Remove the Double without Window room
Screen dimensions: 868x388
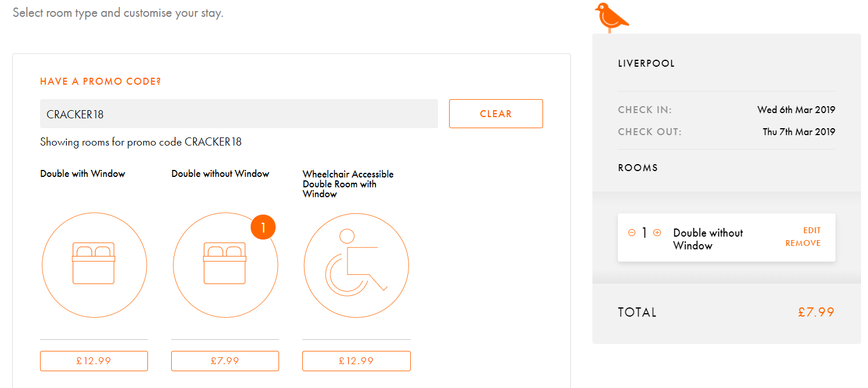pyautogui.click(x=803, y=243)
